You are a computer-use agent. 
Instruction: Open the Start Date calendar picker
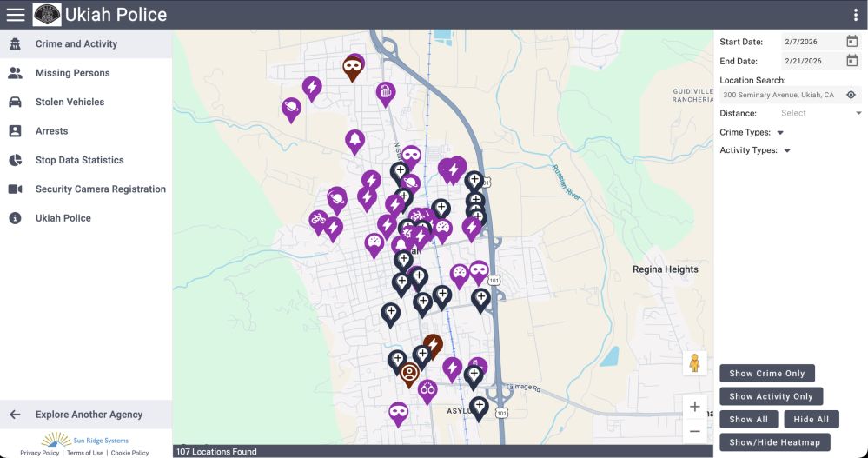[x=851, y=42]
